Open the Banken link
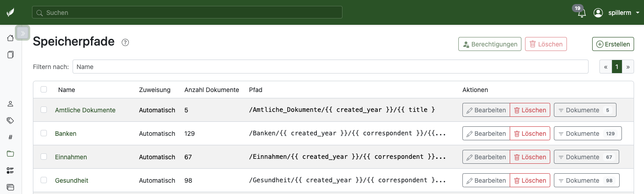This screenshot has width=644, height=194. [66, 134]
